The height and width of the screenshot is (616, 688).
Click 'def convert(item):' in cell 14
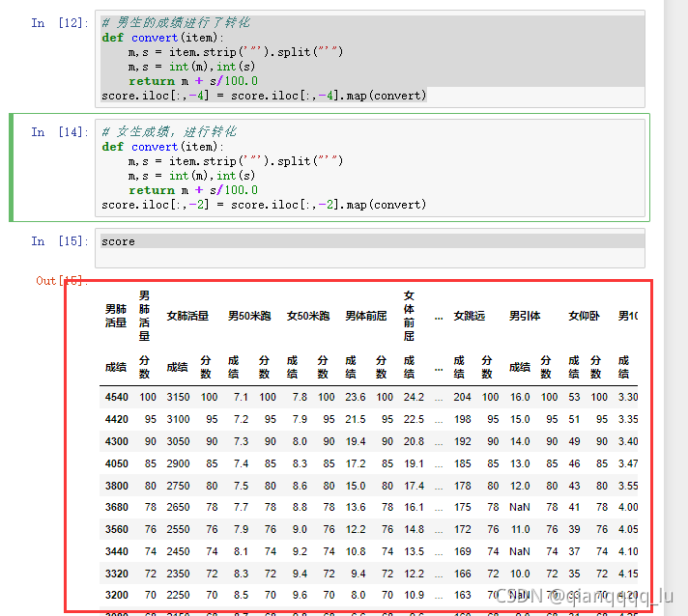tap(162, 147)
